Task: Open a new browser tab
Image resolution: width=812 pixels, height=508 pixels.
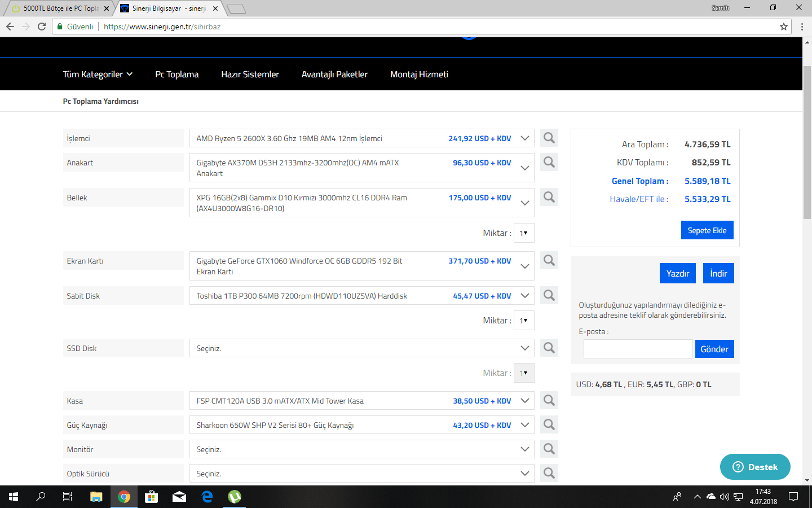Action: (236, 8)
